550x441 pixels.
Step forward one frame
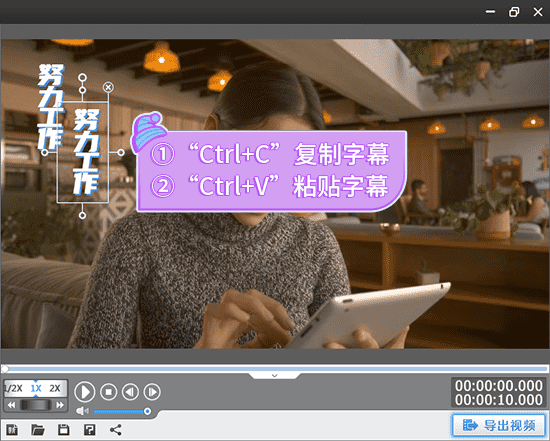click(152, 392)
